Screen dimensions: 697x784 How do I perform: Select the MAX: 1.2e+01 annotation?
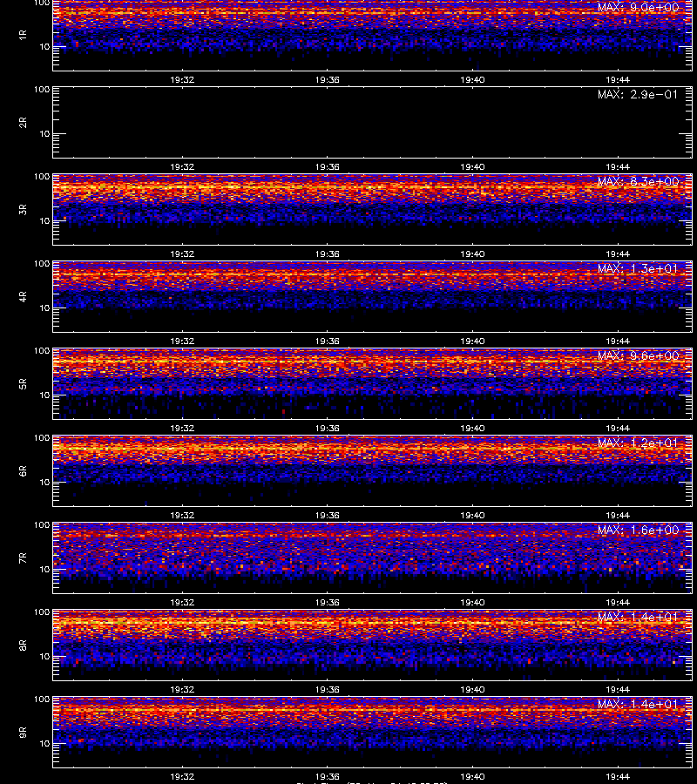pyautogui.click(x=638, y=443)
